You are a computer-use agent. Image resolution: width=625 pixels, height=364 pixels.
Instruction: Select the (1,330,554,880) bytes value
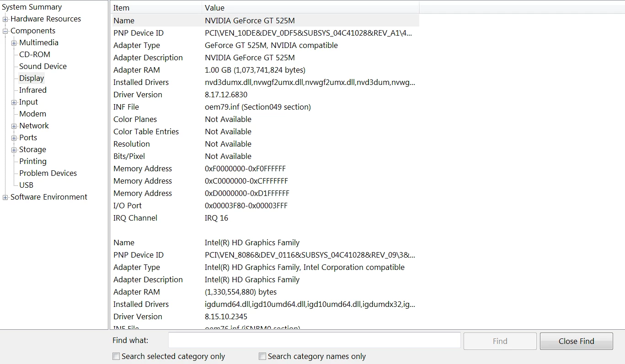(240, 292)
